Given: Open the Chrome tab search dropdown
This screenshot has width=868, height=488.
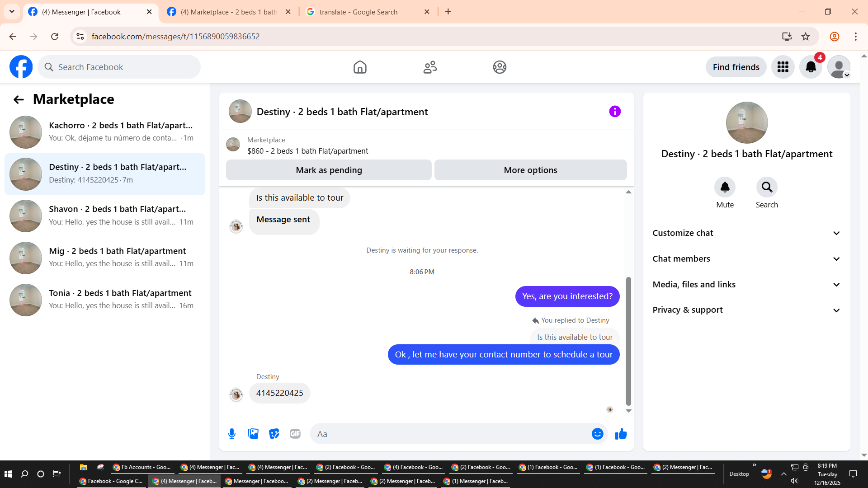Looking at the screenshot, I should point(12,12).
